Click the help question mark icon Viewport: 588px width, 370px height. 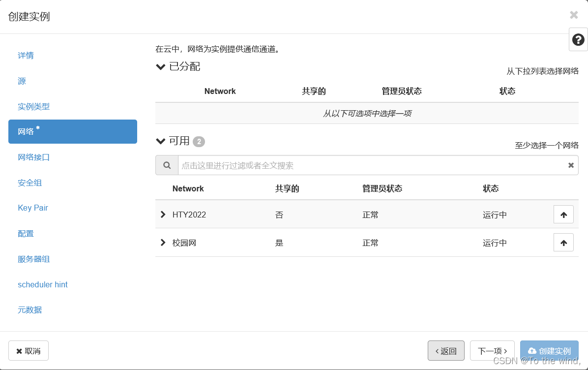[x=578, y=39]
